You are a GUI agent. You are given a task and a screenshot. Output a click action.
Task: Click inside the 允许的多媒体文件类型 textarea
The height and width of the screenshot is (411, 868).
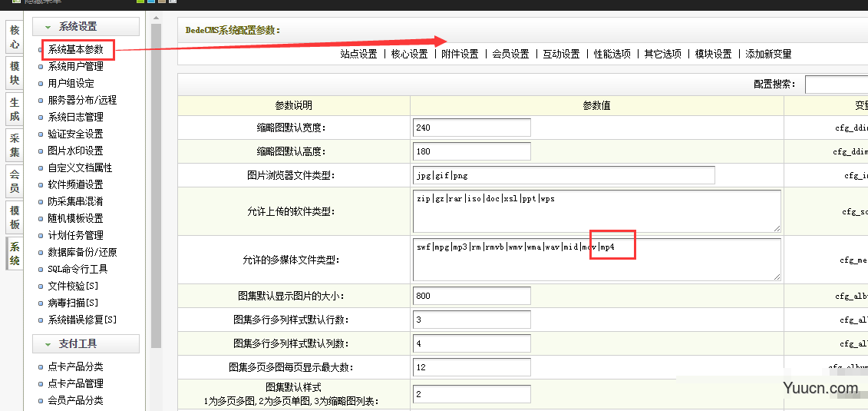[596, 260]
